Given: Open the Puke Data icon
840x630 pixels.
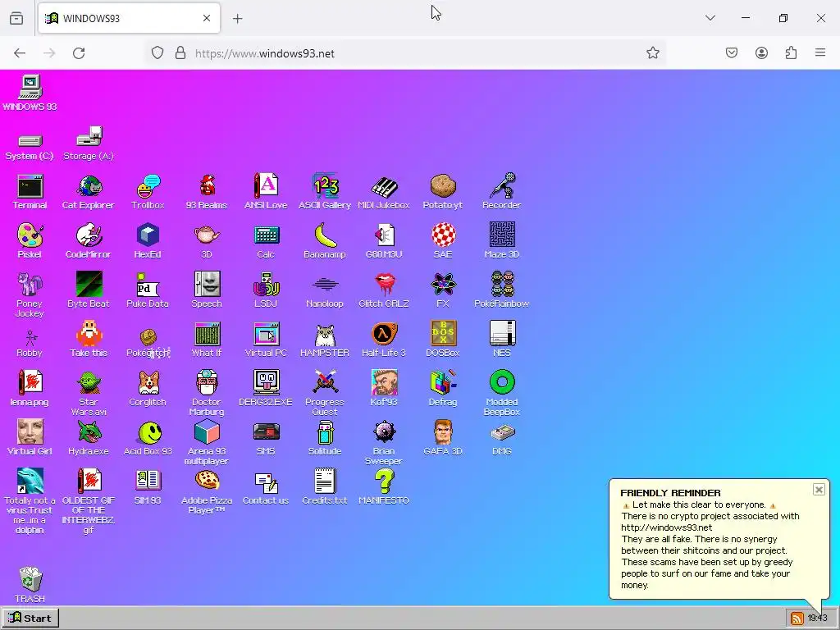Looking at the screenshot, I should (148, 285).
